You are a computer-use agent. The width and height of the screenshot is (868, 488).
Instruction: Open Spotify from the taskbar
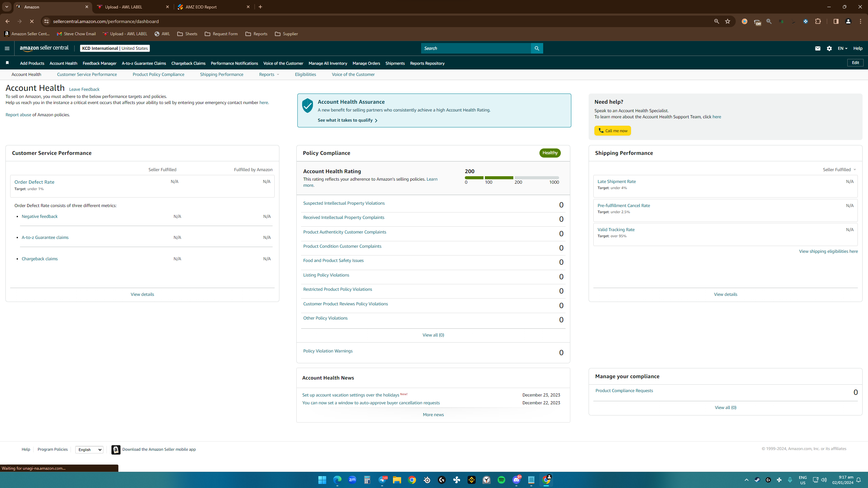[x=501, y=480]
